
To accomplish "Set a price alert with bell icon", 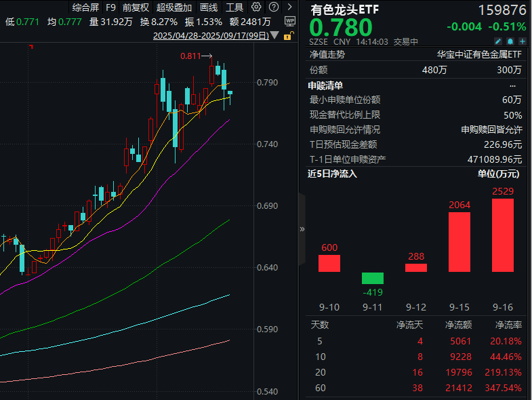I will click(x=508, y=42).
